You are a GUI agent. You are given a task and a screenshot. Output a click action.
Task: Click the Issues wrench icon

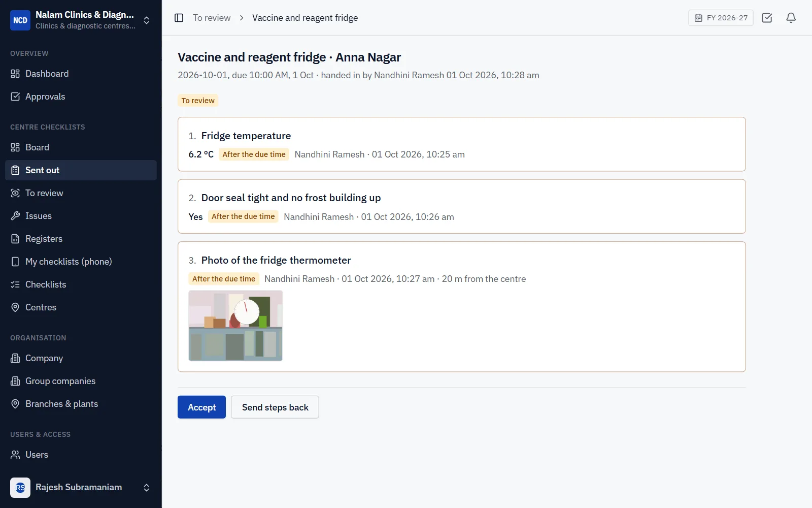pyautogui.click(x=15, y=216)
